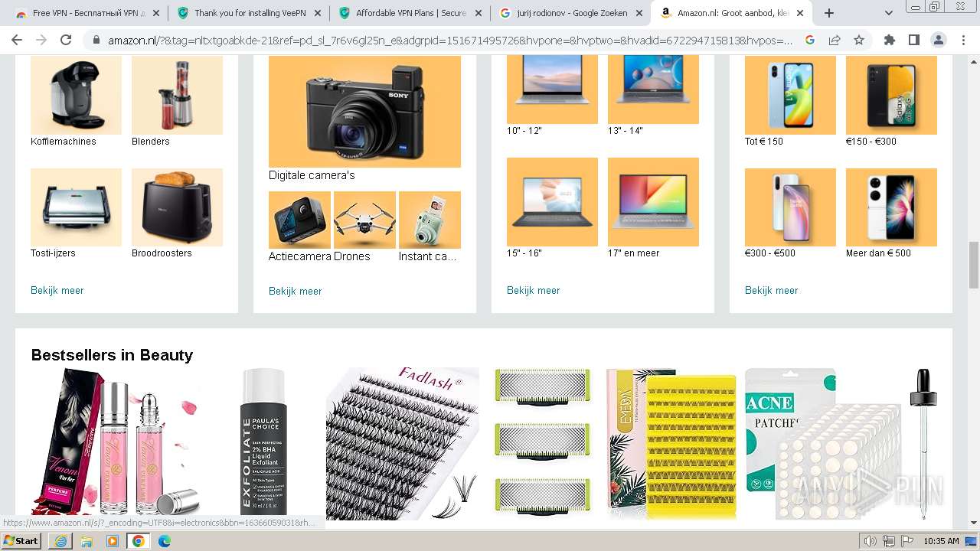The height and width of the screenshot is (551, 980).
Task: Select the Chrome taskbar icon
Action: click(139, 541)
